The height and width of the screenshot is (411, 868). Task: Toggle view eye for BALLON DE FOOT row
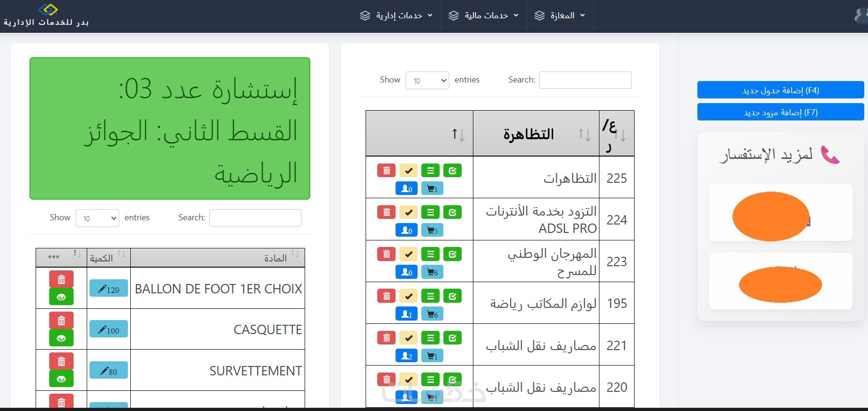61,297
